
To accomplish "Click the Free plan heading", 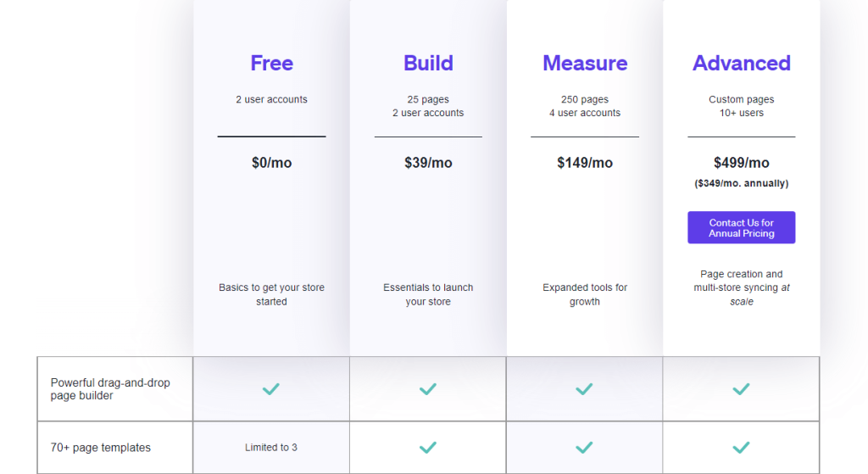I will coord(271,64).
